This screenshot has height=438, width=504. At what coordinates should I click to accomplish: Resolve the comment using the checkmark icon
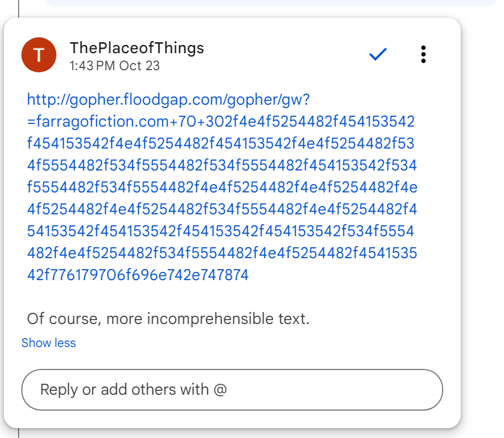[x=378, y=54]
